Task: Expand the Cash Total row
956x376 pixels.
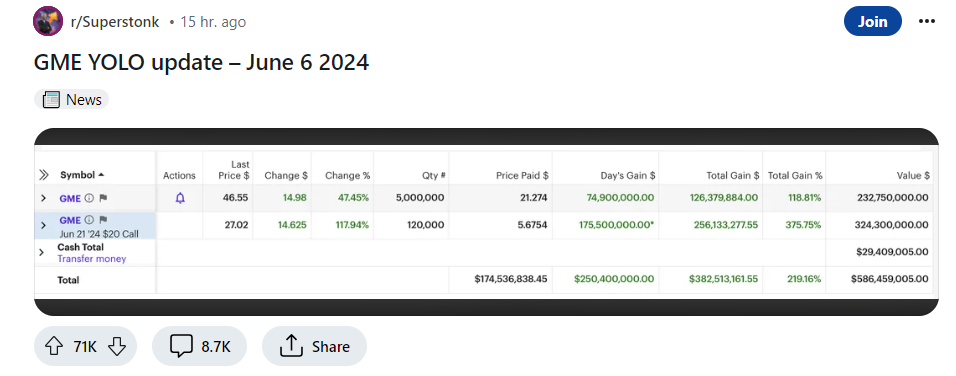Action: pos(41,252)
